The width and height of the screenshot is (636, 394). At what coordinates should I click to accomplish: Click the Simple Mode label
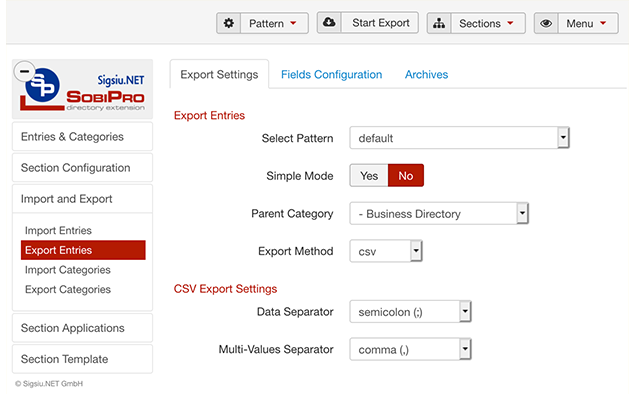click(x=300, y=176)
